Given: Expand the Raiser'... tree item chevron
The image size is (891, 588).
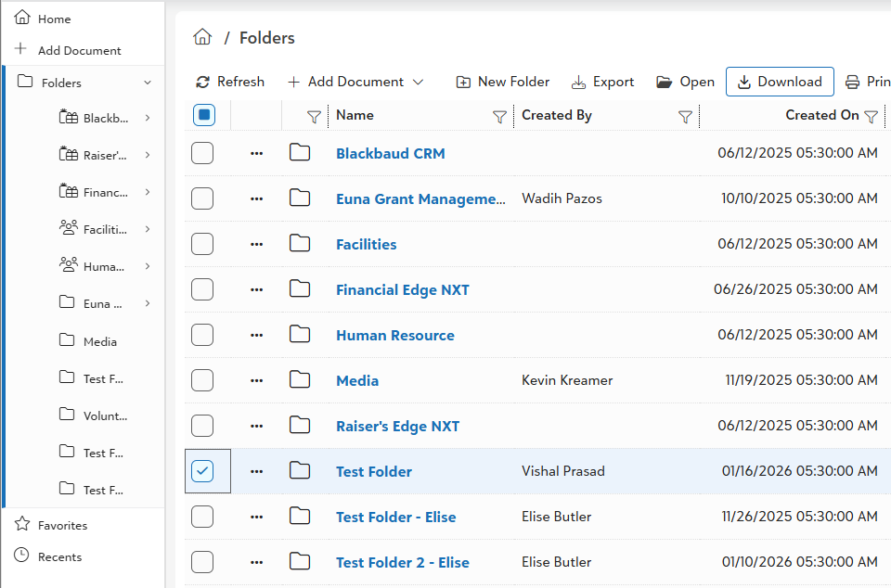Looking at the screenshot, I should 148,155.
